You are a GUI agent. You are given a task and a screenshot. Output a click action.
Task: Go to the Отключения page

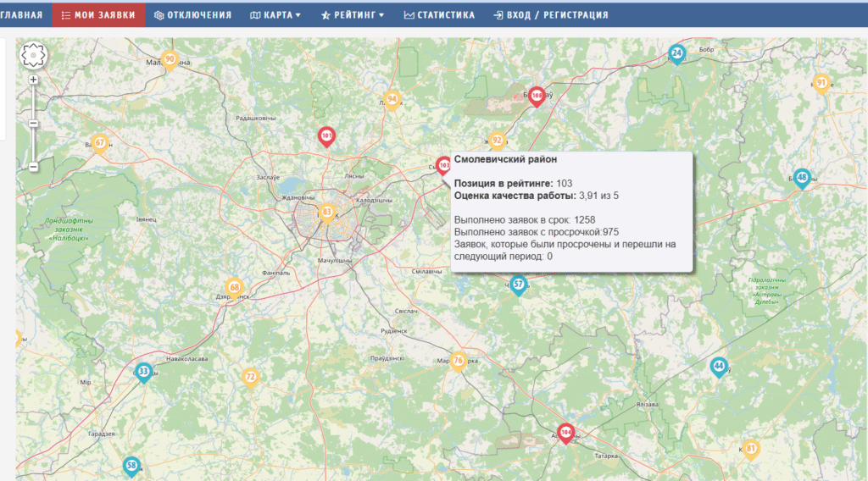point(192,14)
